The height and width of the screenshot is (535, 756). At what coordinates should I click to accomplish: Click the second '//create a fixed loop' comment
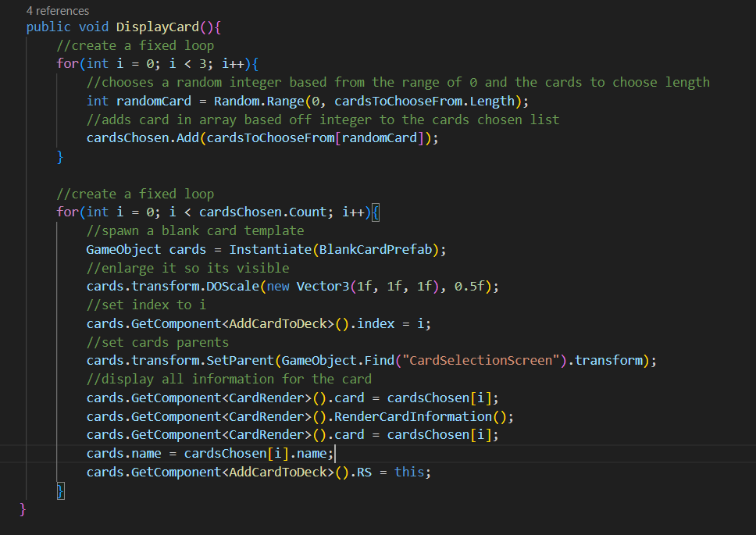pyautogui.click(x=135, y=194)
